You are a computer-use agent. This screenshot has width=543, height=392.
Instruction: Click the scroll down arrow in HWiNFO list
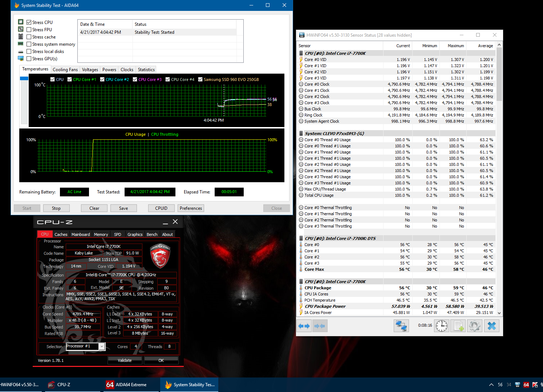coord(499,313)
